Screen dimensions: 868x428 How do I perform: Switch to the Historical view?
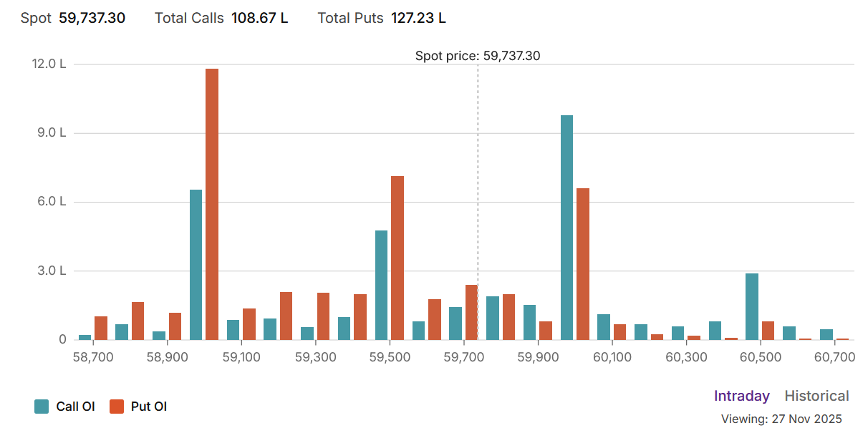pos(816,396)
